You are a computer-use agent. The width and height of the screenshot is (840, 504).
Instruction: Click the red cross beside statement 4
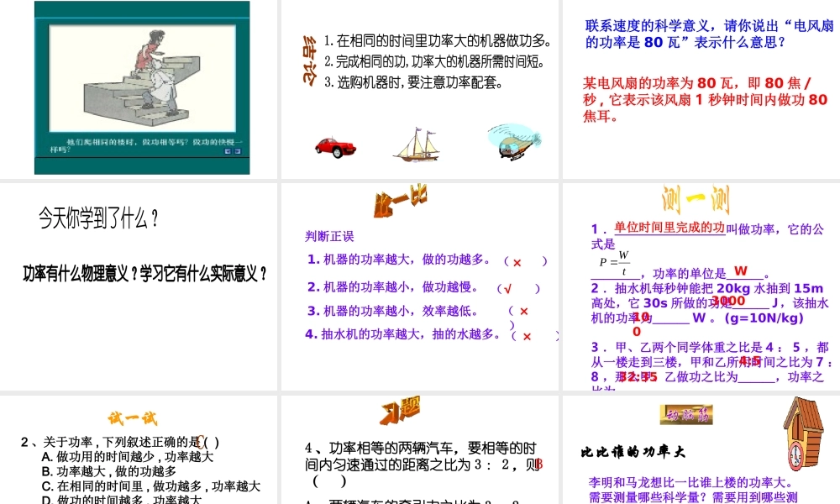tap(528, 336)
